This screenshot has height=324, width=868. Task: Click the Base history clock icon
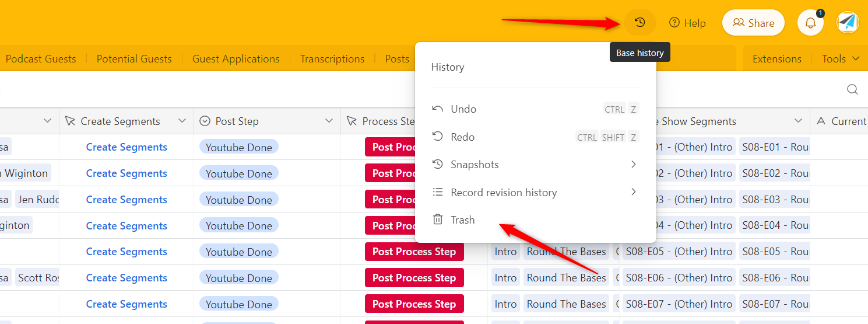(639, 23)
